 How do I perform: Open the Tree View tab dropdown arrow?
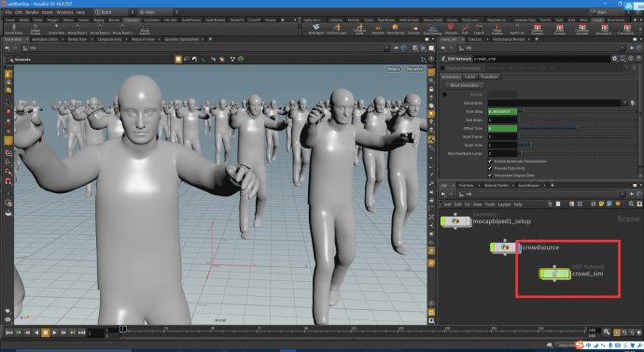point(479,185)
